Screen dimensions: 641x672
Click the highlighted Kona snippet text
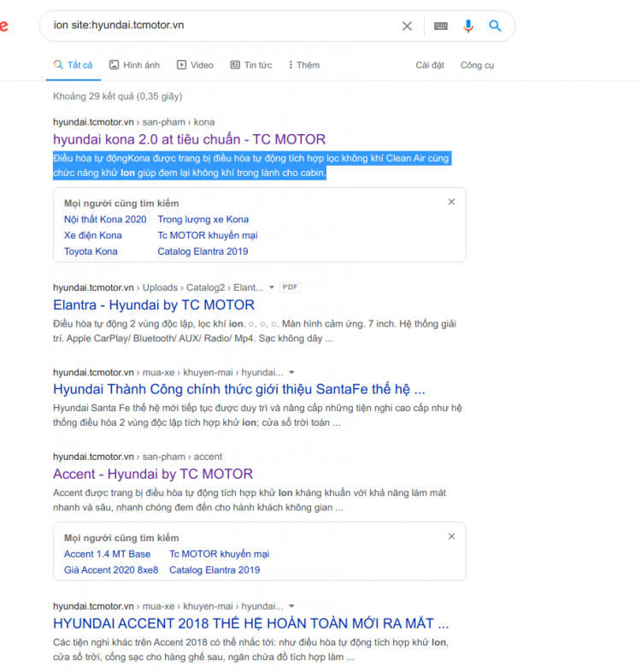[252, 165]
